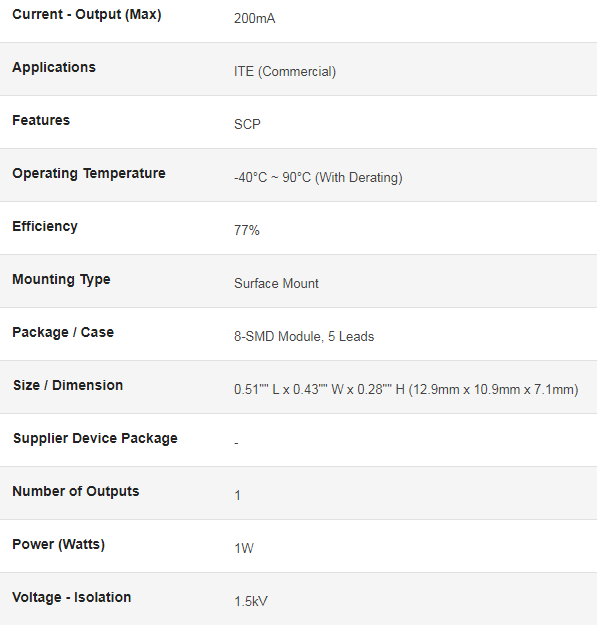Viewport: 597px width, 625px height.
Task: Select the 1W power value
Action: [244, 548]
